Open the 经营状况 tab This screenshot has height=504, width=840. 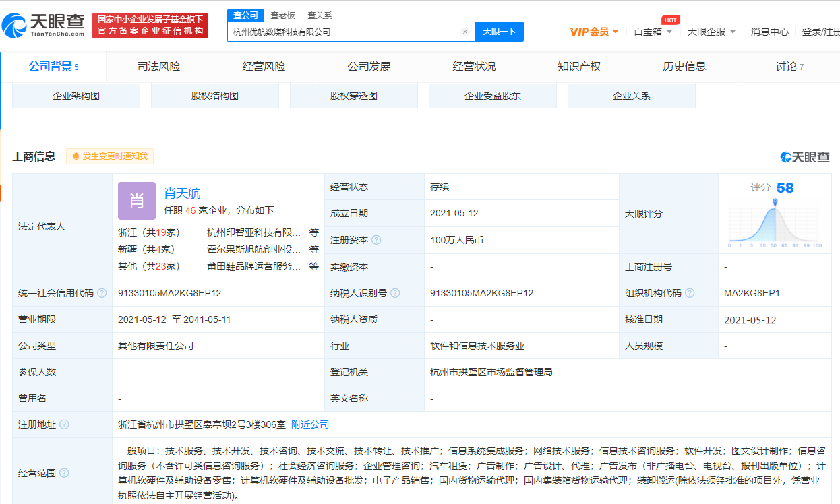475,67
